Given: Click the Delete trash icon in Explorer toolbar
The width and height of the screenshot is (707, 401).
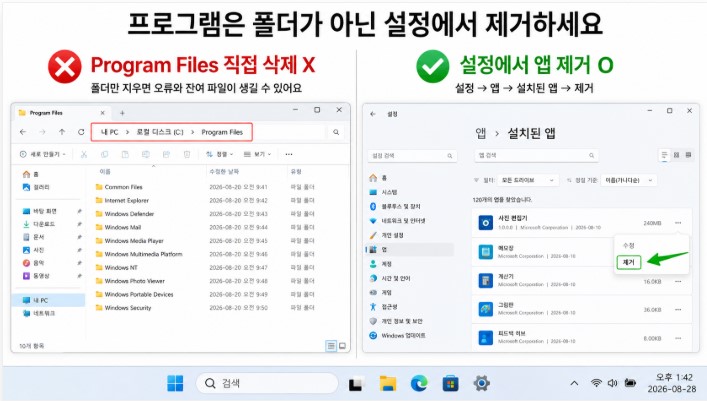Looking at the screenshot, I should tap(187, 154).
